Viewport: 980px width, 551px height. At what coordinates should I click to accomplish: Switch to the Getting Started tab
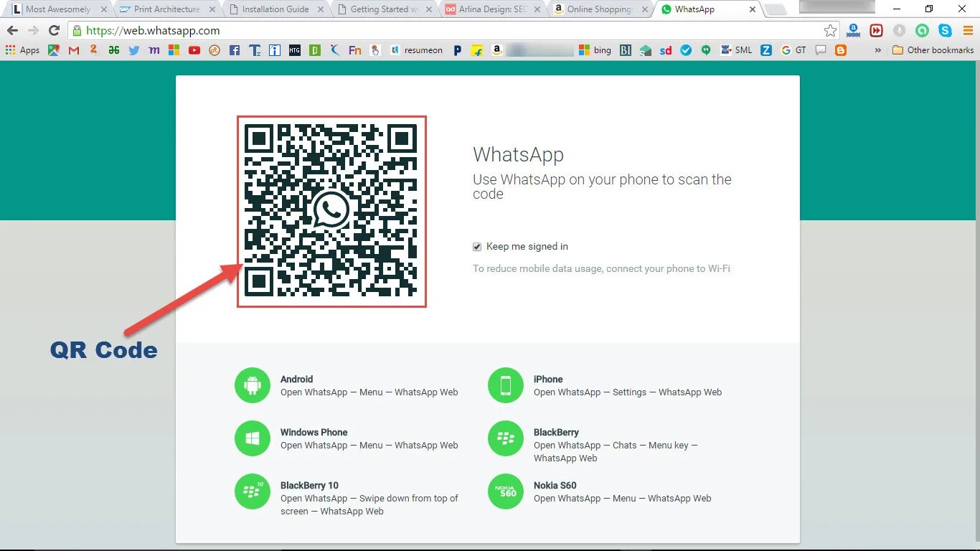coord(383,9)
